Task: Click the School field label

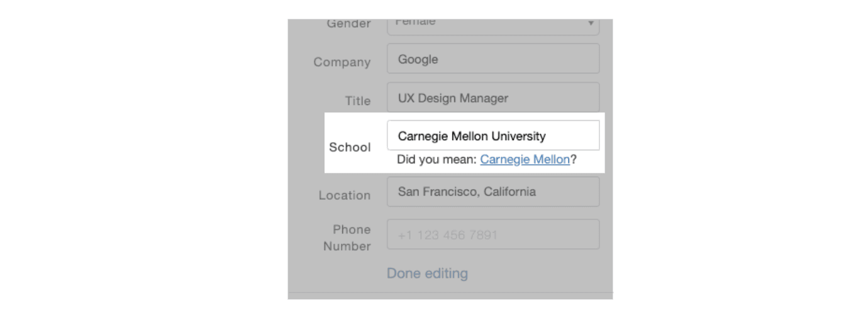Action: pyautogui.click(x=350, y=147)
